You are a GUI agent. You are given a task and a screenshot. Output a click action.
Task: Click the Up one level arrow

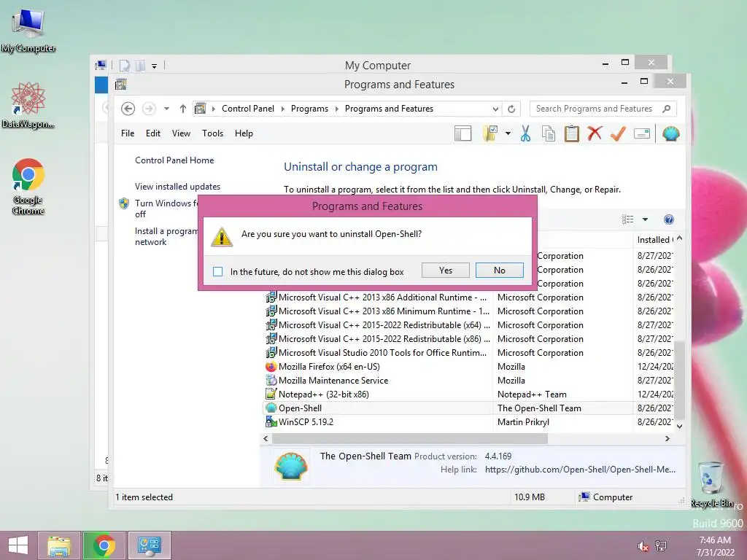[183, 109]
